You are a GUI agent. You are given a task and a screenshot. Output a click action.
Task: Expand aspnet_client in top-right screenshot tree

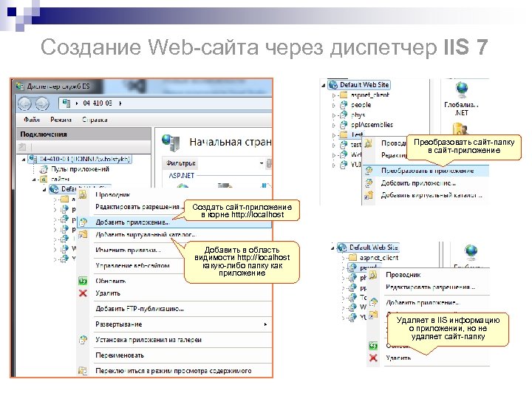click(x=334, y=95)
